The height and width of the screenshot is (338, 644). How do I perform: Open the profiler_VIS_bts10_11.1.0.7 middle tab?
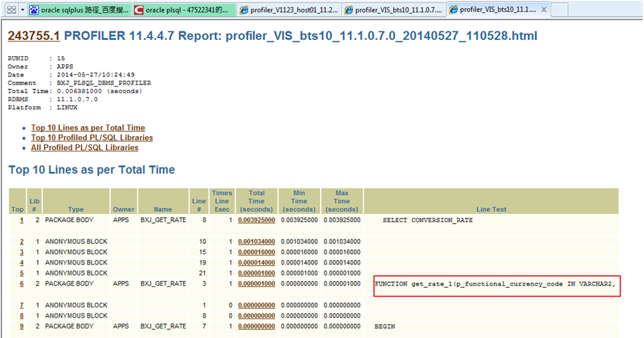pos(395,10)
